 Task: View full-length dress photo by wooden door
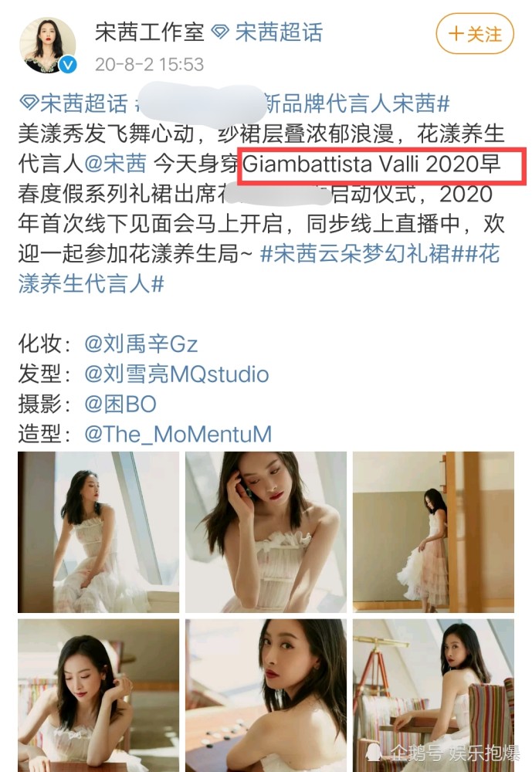tap(433, 532)
